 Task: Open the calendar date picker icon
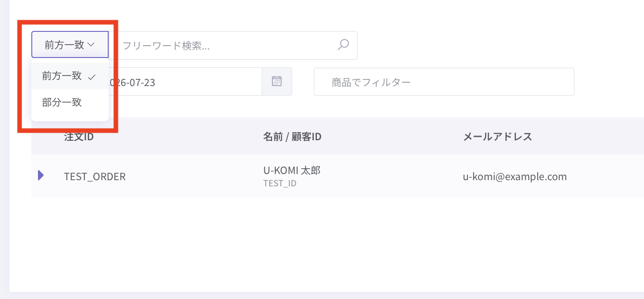pyautogui.click(x=277, y=81)
